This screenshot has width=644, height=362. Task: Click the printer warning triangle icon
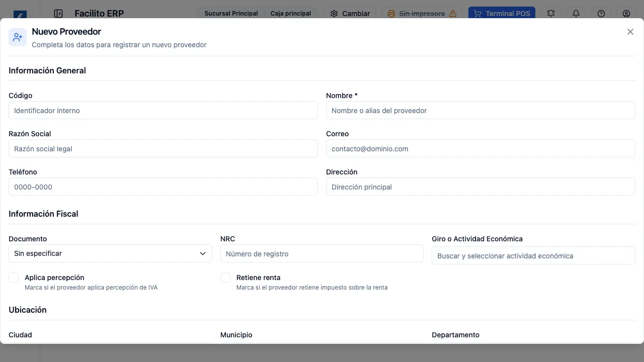(x=453, y=14)
